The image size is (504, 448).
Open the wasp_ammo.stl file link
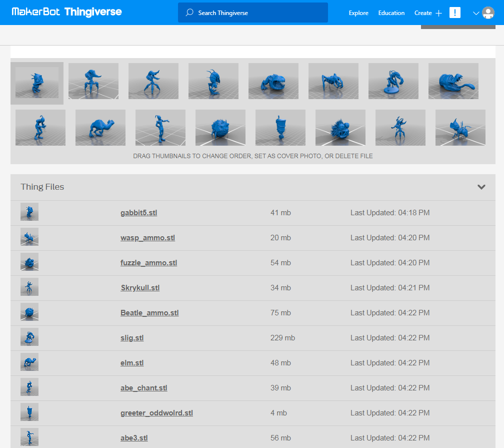pyautogui.click(x=148, y=238)
